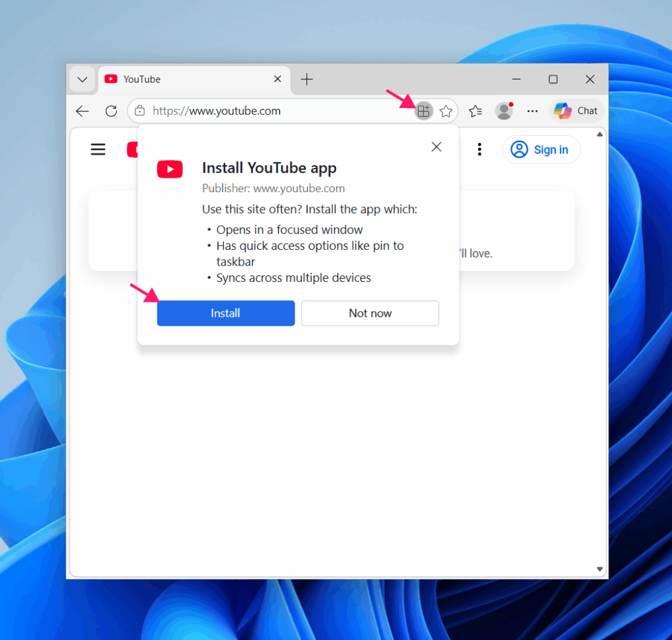
Task: Open the browser profile avatar
Action: click(x=504, y=111)
